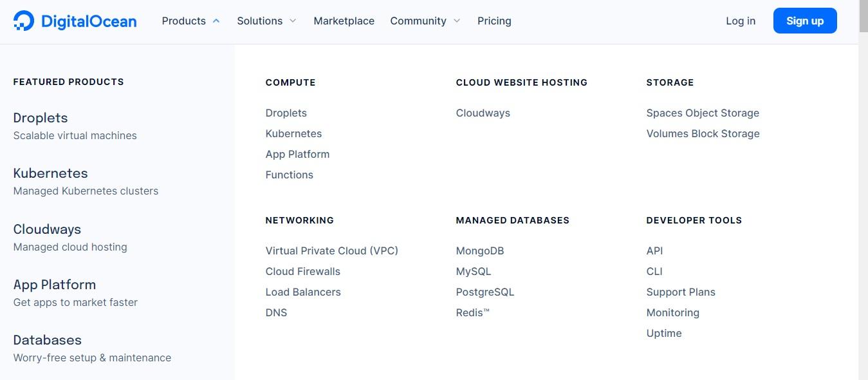
Task: Open featured App Platform entry
Action: 75,292
